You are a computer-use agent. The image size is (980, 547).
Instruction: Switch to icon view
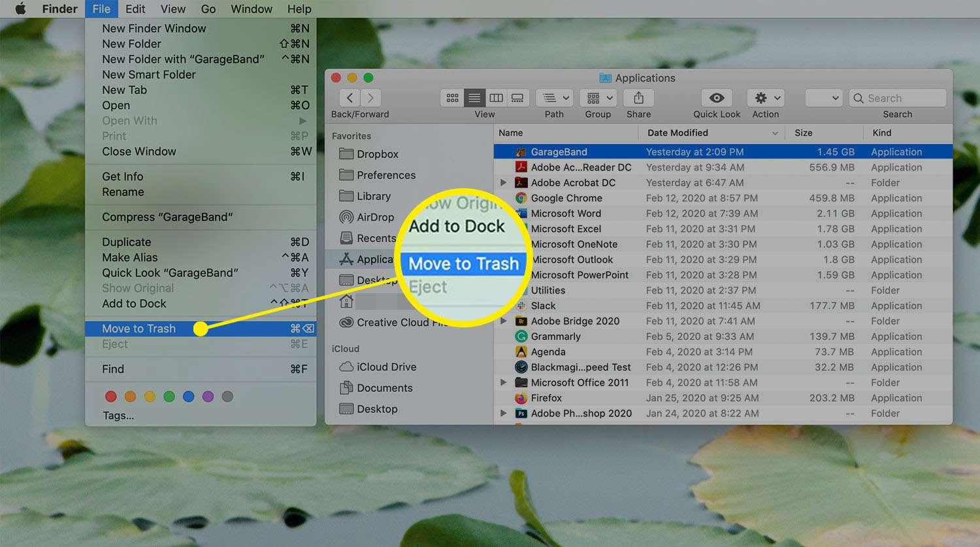coord(452,98)
